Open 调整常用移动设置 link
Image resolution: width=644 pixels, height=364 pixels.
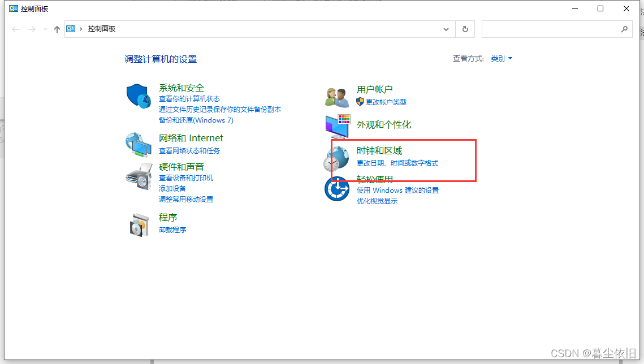186,199
